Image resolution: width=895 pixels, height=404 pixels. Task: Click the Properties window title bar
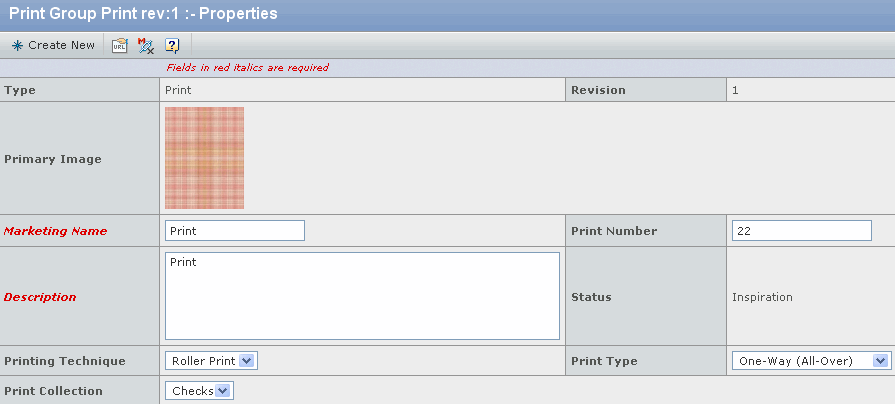(448, 14)
